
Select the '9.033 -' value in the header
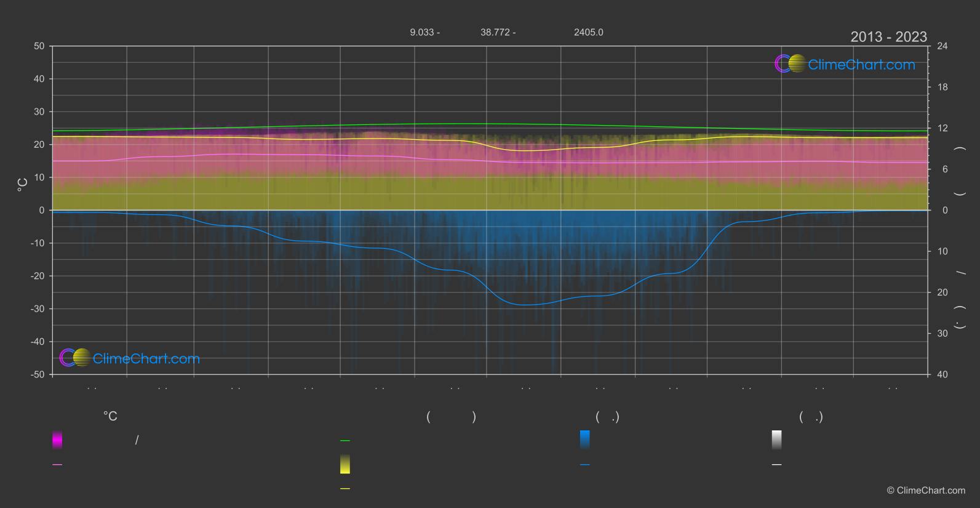pyautogui.click(x=424, y=32)
